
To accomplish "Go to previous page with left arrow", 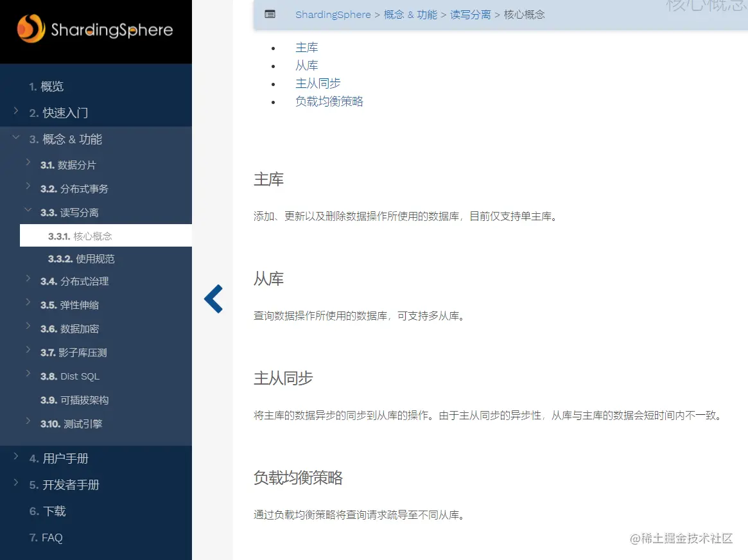I will tap(213, 299).
